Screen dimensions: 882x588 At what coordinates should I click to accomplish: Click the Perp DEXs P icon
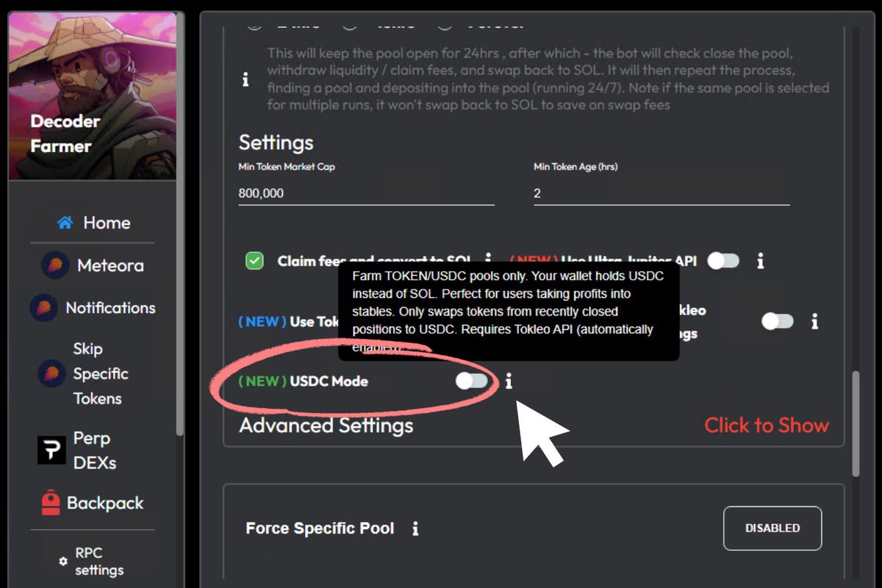click(51, 451)
